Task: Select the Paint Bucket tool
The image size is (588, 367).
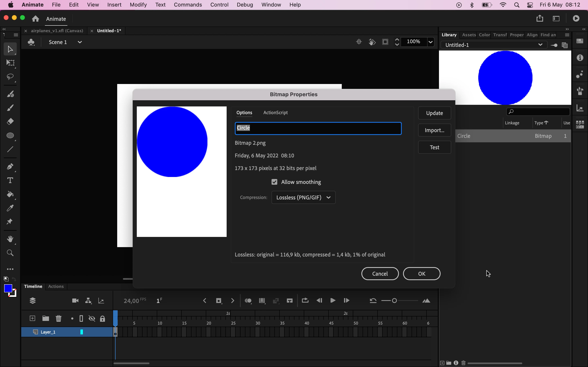Action: 10,195
